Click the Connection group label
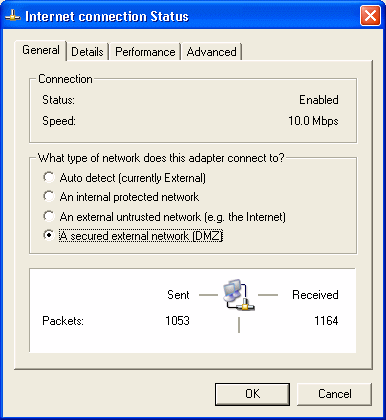The image size is (386, 420). coord(65,79)
